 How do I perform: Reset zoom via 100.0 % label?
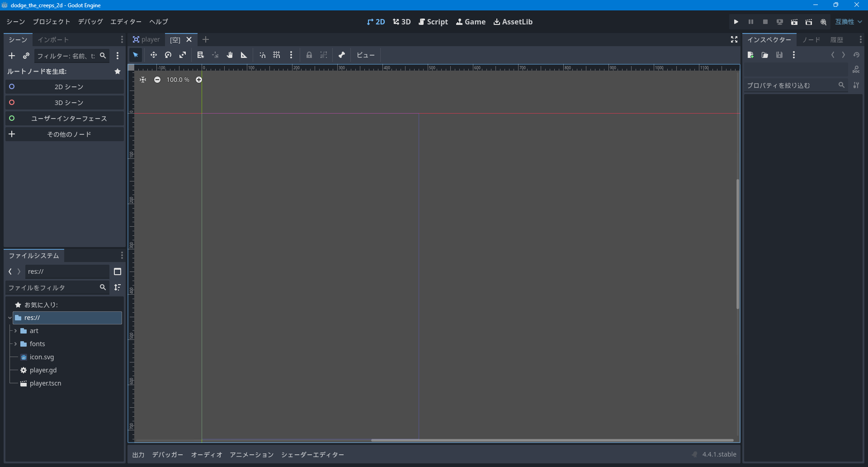(x=178, y=80)
